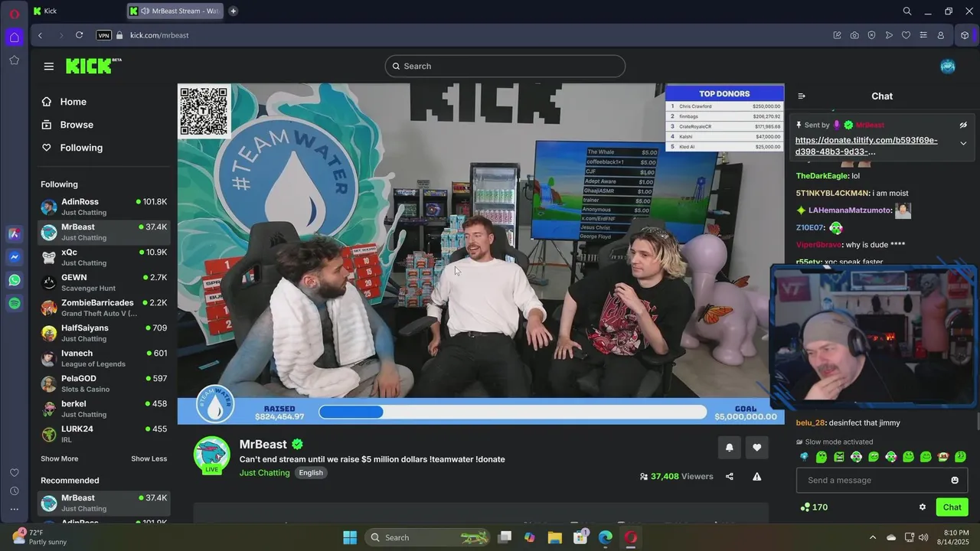Open Browse in Kick sidebar
The image size is (980, 551).
coord(67,125)
